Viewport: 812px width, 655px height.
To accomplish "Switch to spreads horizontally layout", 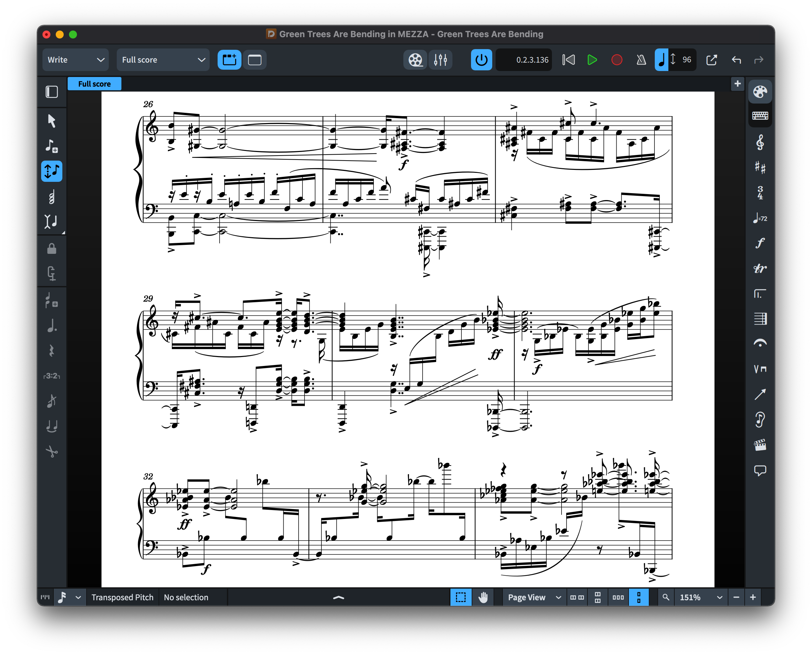I will point(577,597).
